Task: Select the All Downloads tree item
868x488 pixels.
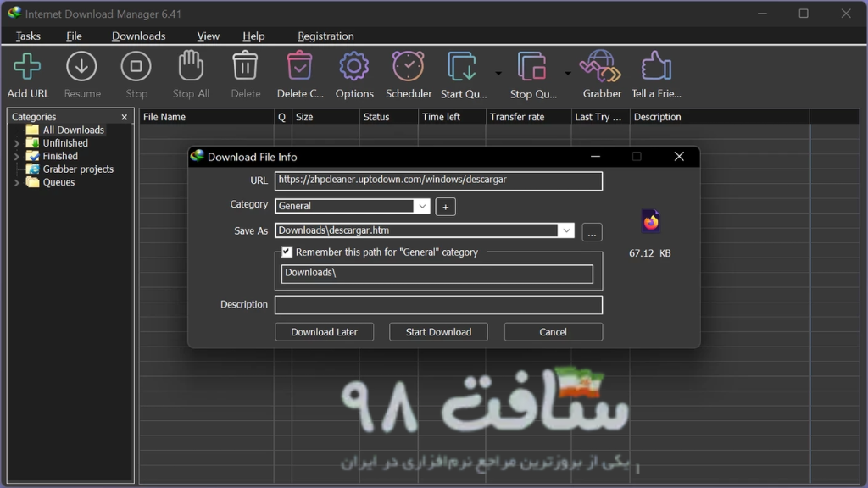Action: point(73,130)
